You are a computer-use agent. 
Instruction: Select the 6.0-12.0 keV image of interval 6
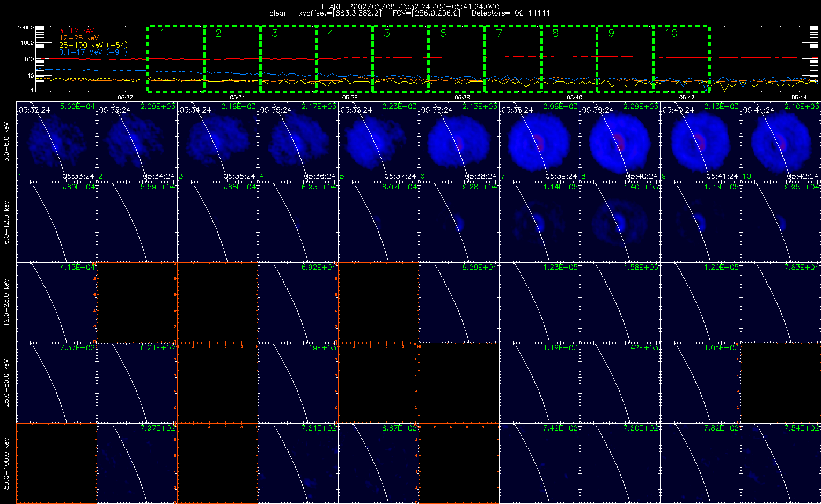click(x=459, y=221)
